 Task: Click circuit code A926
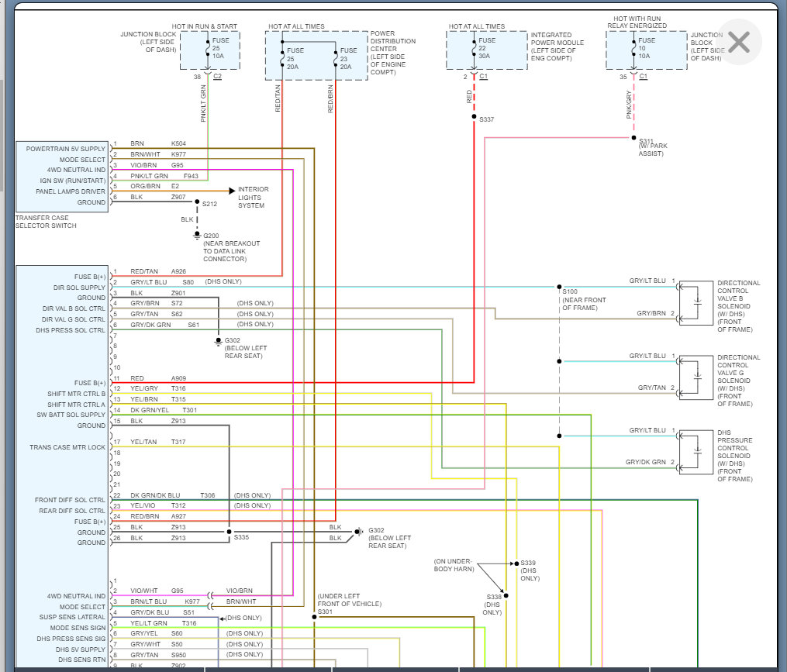[x=178, y=271]
